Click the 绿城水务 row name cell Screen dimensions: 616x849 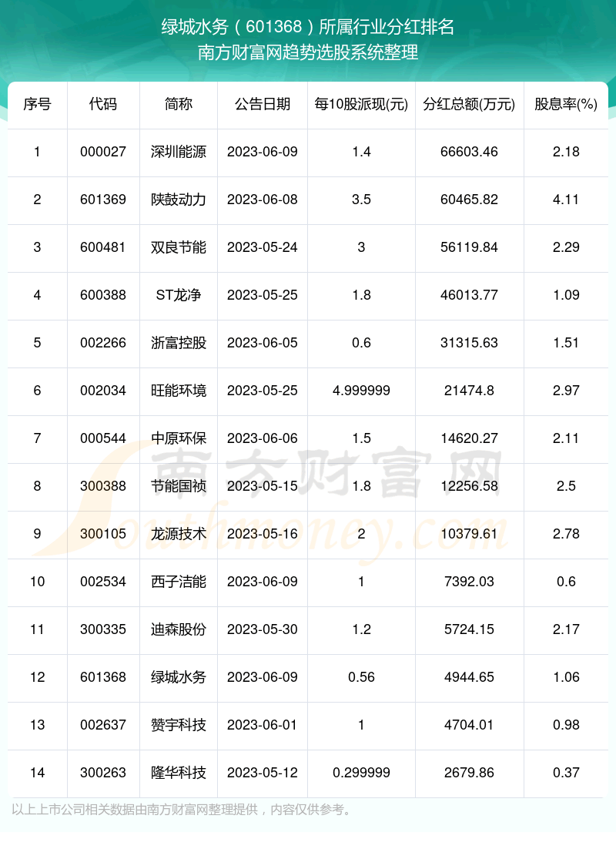[179, 677]
